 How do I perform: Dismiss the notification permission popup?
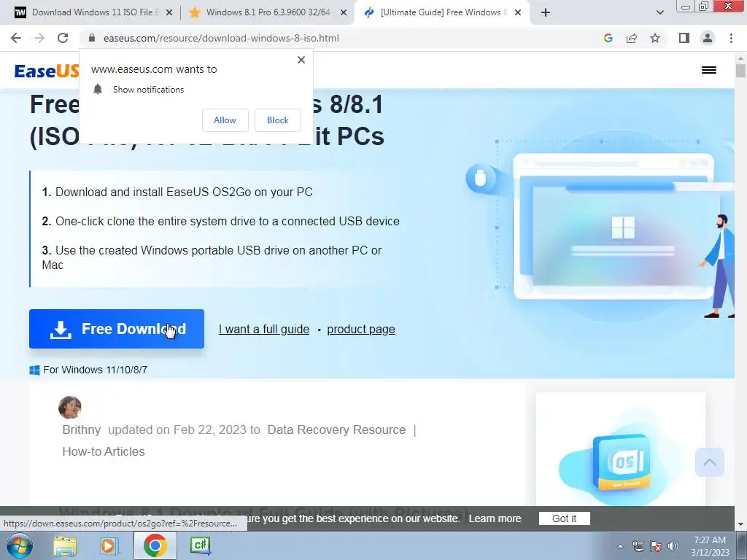pos(301,60)
